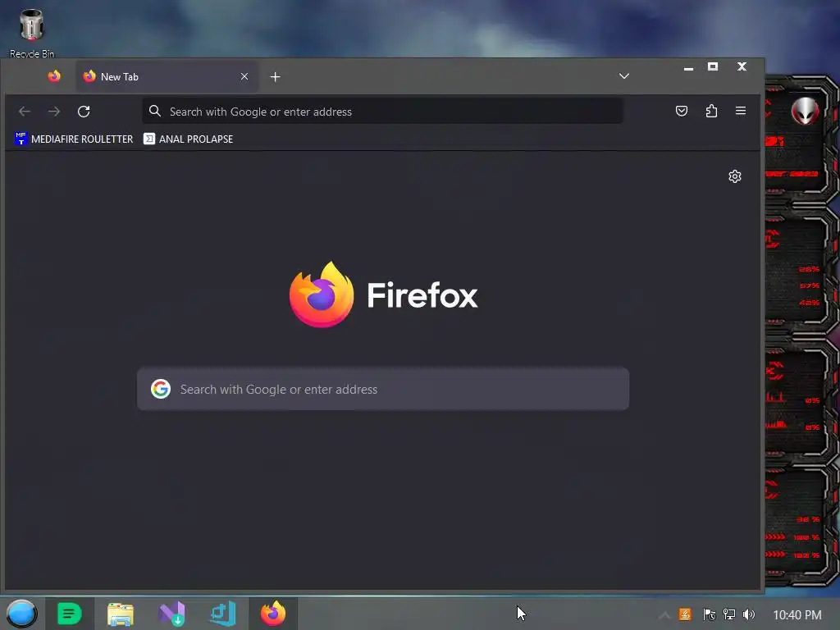Image resolution: width=840 pixels, height=630 pixels.
Task: Show hidden system tray icons
Action: click(664, 615)
